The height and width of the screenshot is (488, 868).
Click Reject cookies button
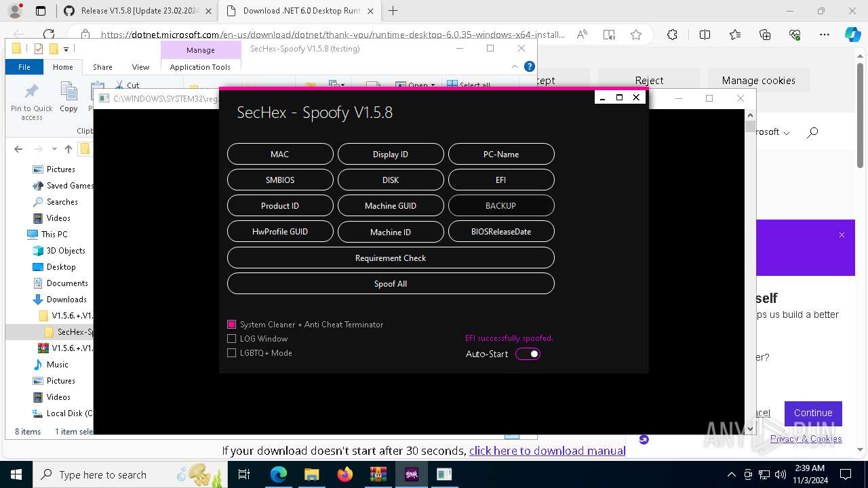649,80
